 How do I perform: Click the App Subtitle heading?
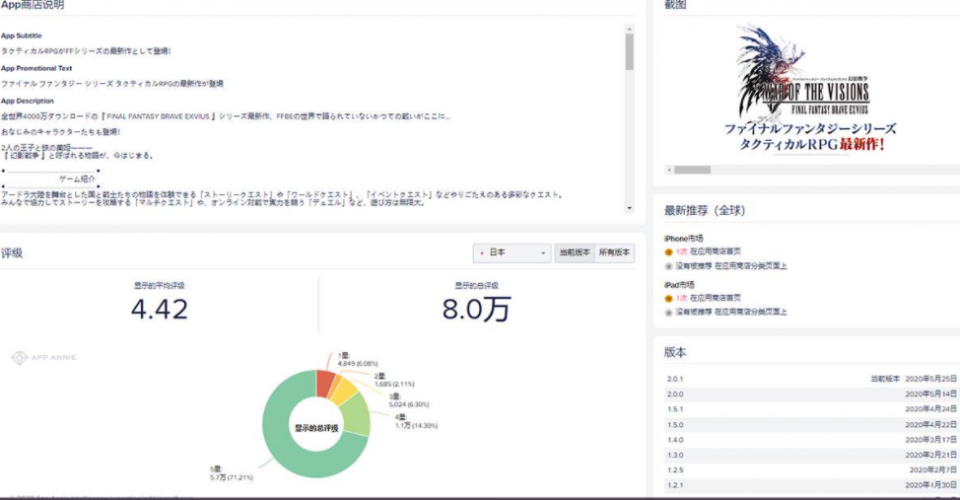(x=21, y=35)
